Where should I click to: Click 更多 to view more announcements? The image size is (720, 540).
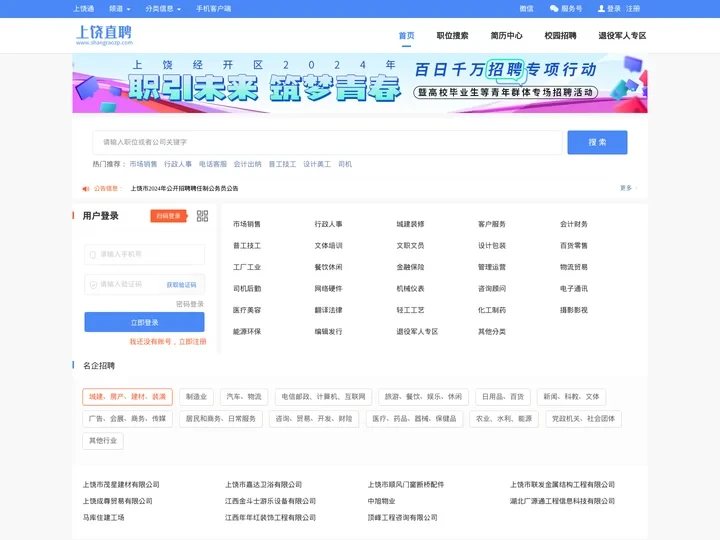click(x=628, y=188)
